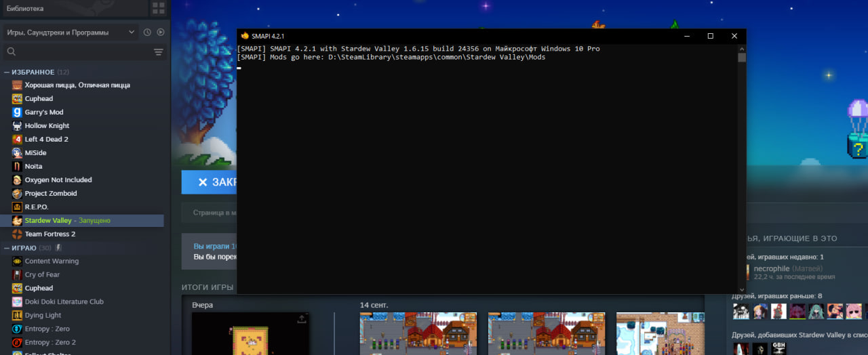Click the MiSide game icon
The image size is (868, 355).
17,153
